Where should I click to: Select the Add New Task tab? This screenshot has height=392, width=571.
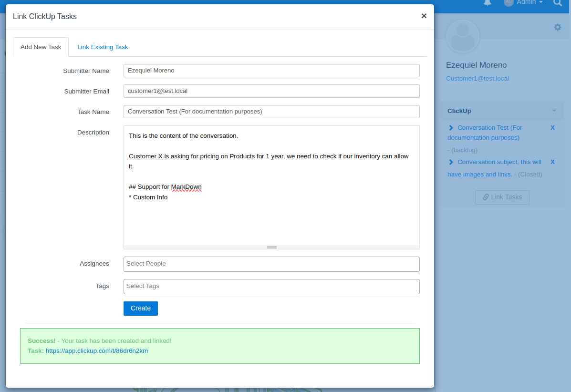41,47
